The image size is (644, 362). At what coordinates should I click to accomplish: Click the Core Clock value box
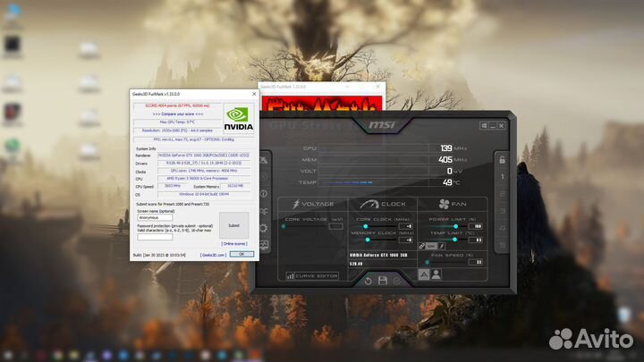(406, 226)
